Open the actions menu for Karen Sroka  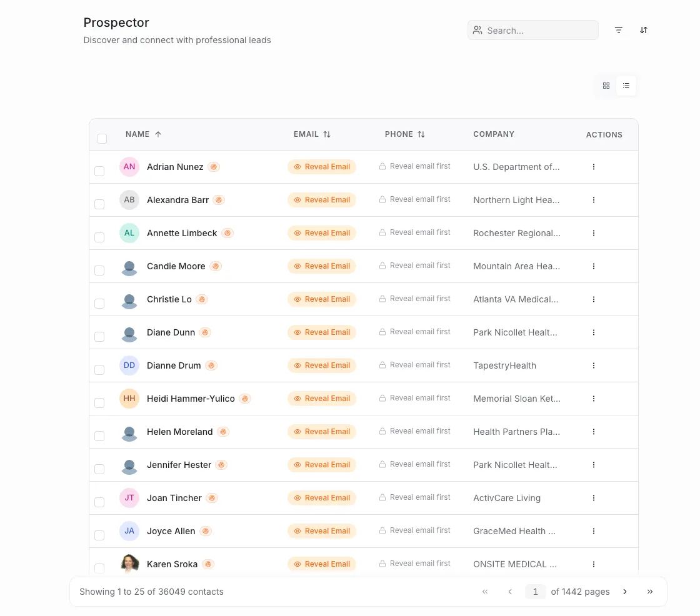[x=593, y=564]
